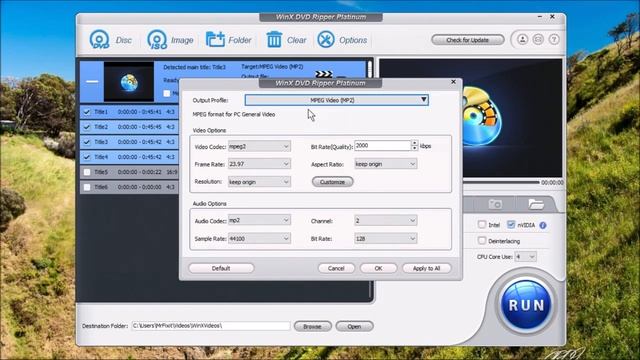Uncheck the Title4 checkbox

[87, 157]
